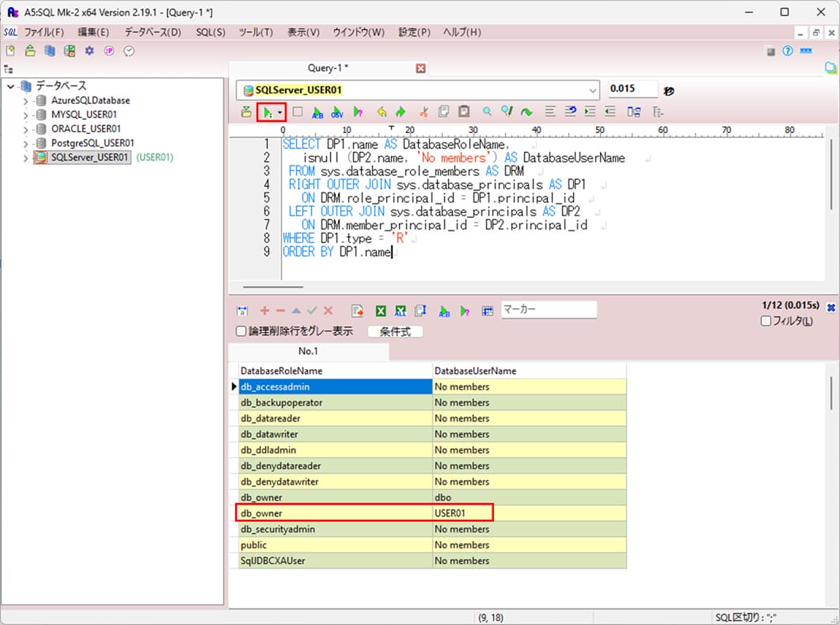Enable 論理削除行をグレー表示 checkbox

click(242, 332)
